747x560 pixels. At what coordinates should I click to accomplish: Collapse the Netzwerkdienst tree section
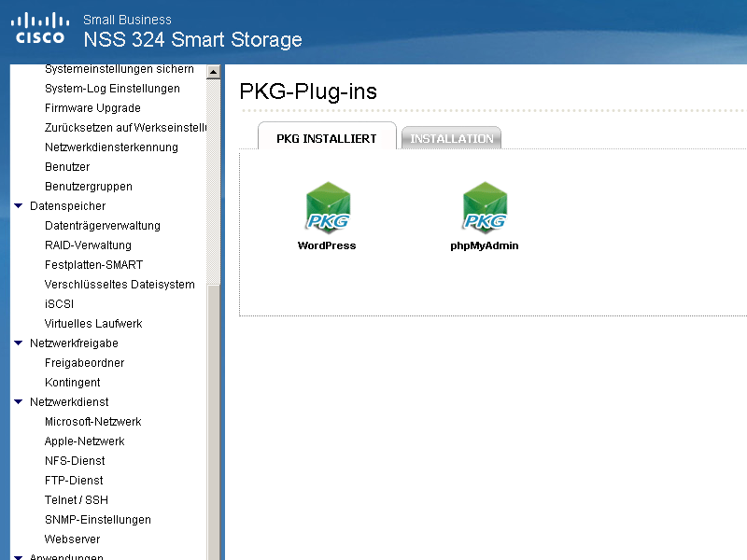click(x=19, y=402)
